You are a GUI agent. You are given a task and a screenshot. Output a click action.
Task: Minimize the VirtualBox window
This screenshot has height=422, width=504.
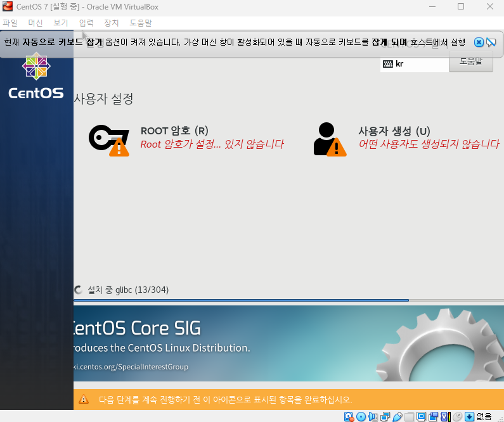pos(432,6)
